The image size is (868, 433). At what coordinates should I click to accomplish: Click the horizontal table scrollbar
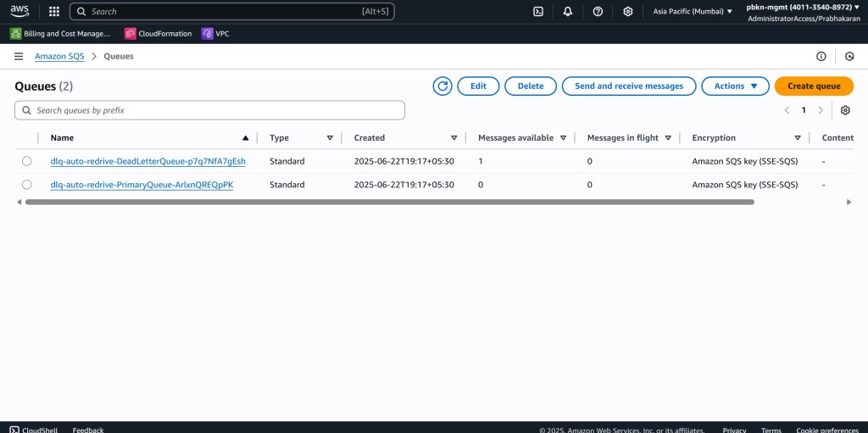tap(389, 203)
